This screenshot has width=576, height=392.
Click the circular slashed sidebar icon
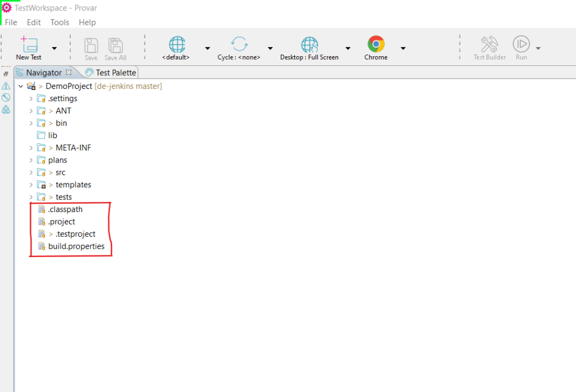pos(6,97)
